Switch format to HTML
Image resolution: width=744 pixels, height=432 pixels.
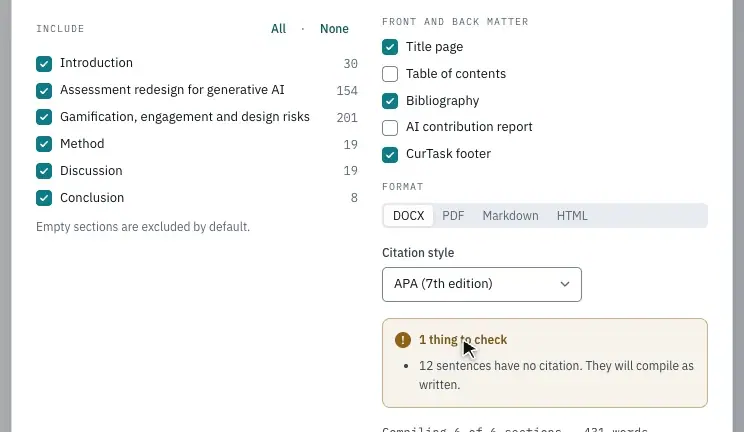(x=572, y=216)
